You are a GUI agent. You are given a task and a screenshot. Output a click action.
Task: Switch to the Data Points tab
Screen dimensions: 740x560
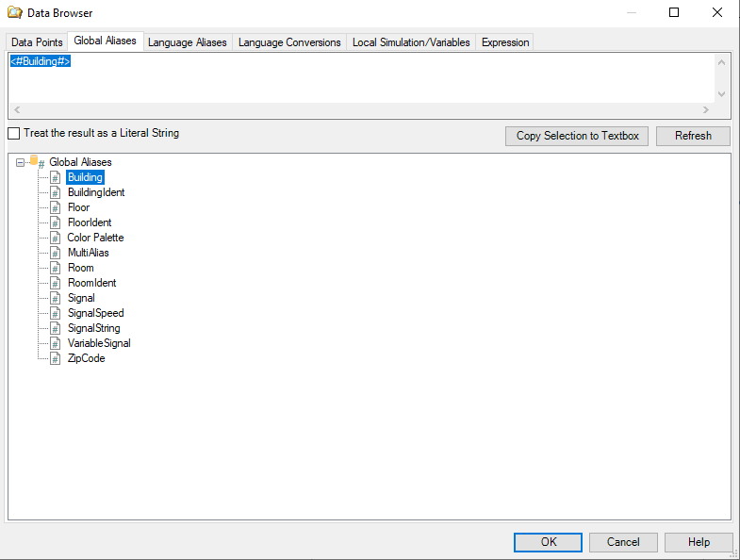[x=37, y=42]
